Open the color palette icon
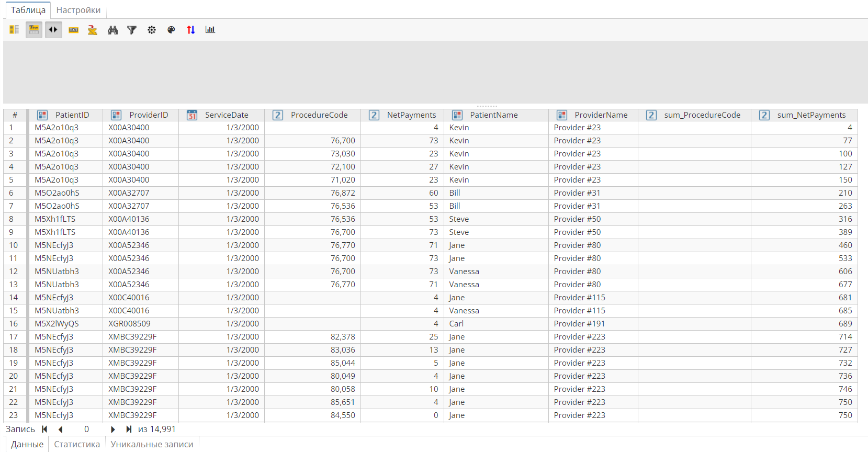The height and width of the screenshot is (452, 868). pyautogui.click(x=171, y=30)
